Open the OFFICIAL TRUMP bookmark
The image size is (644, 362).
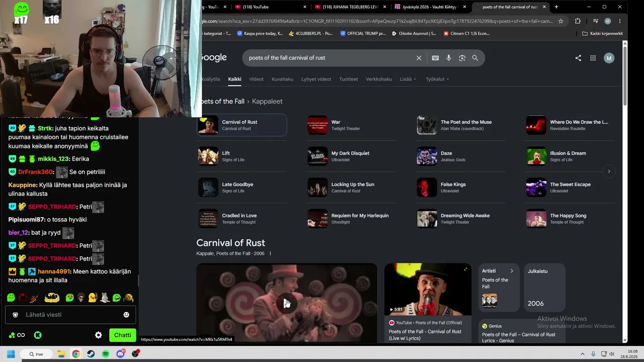coord(363,34)
